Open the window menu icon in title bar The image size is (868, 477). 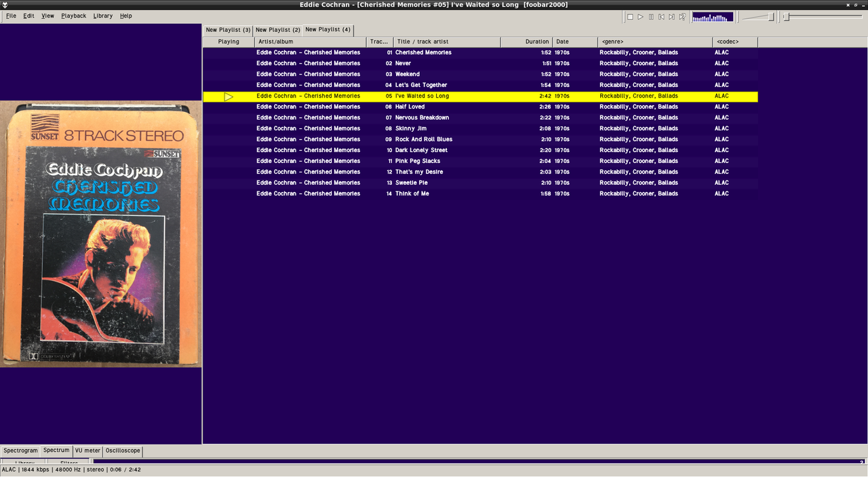5,5
